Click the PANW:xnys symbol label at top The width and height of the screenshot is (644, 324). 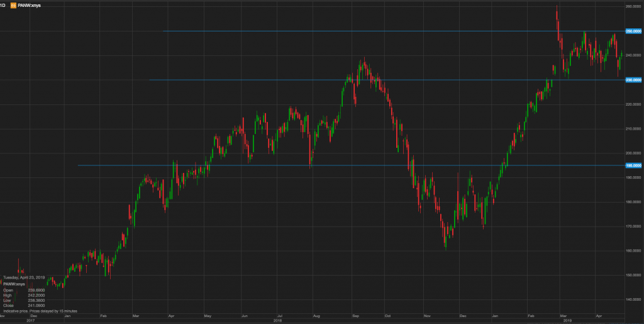30,4
